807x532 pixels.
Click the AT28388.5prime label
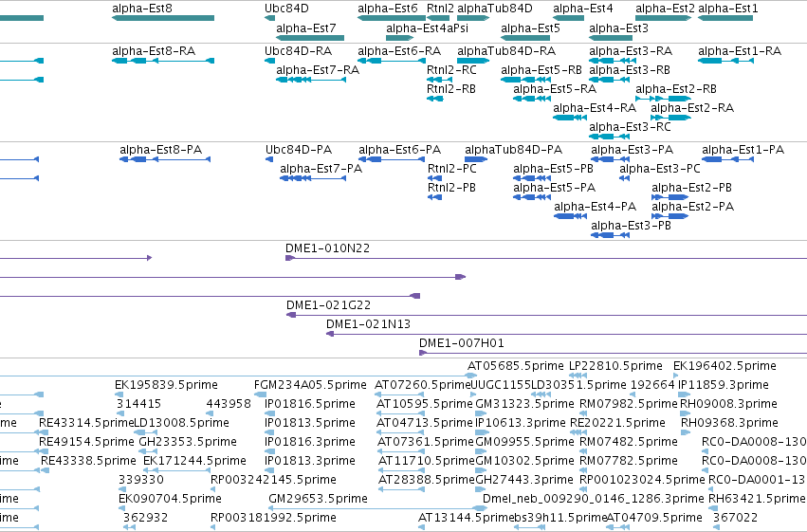point(426,480)
